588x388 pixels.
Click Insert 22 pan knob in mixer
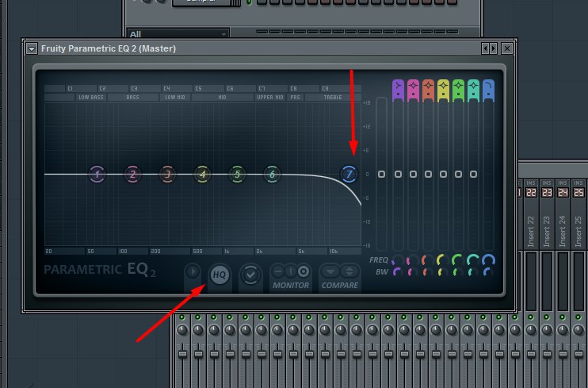[x=531, y=331]
